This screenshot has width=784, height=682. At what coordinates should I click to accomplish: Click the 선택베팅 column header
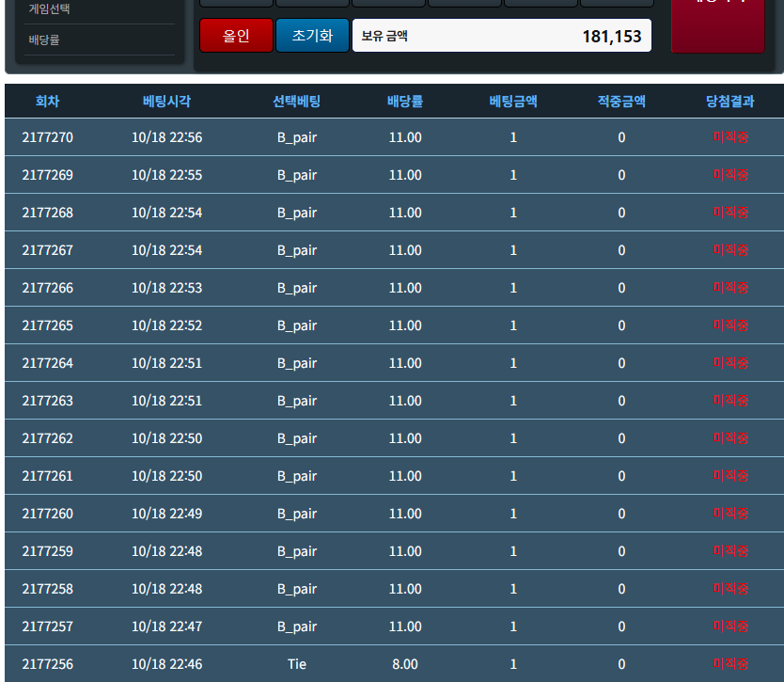tap(296, 101)
